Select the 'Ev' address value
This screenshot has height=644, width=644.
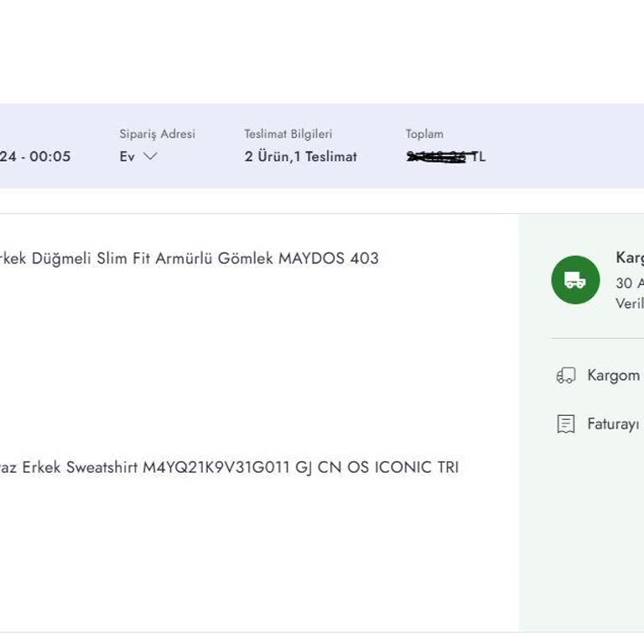point(127,157)
